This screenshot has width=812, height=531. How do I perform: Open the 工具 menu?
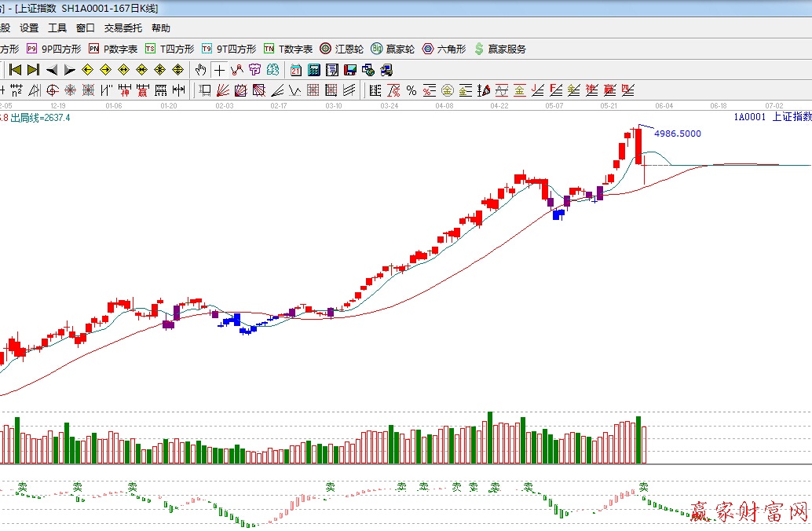click(57, 28)
